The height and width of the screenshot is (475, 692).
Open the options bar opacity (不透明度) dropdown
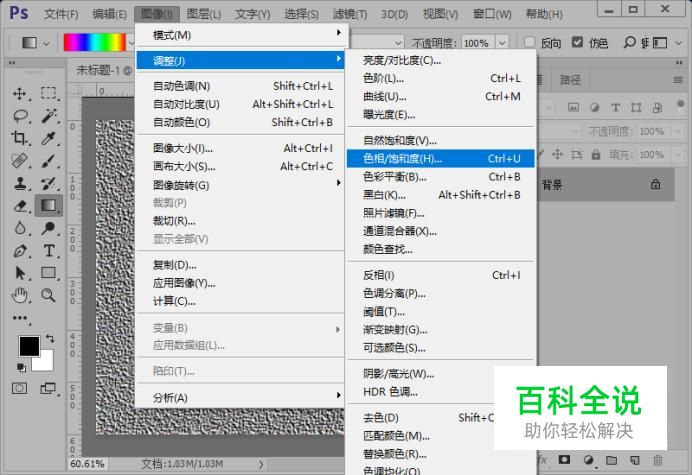(502, 43)
